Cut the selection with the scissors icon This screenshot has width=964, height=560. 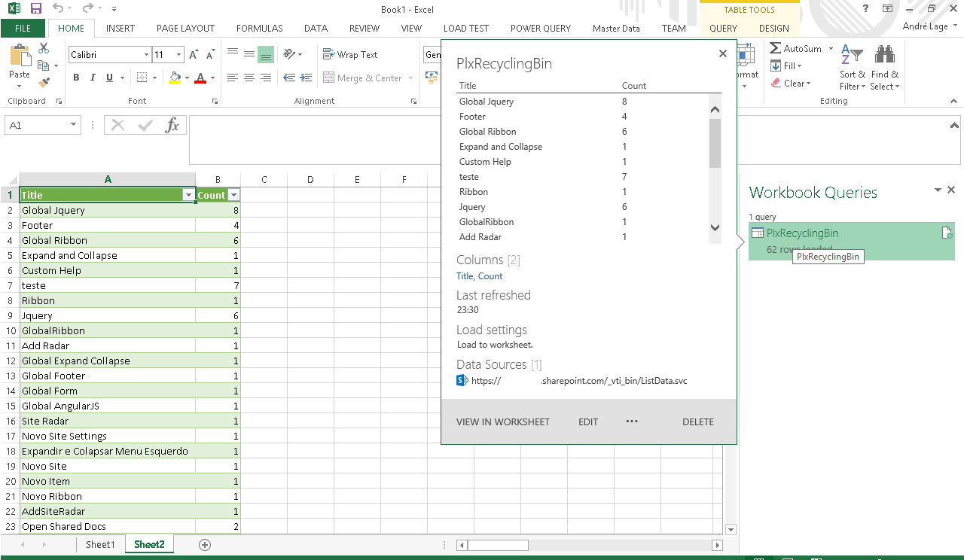44,48
